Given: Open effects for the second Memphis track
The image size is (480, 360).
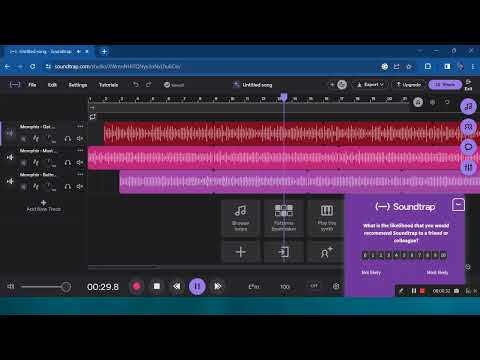Looking at the screenshot, I should point(36,162).
